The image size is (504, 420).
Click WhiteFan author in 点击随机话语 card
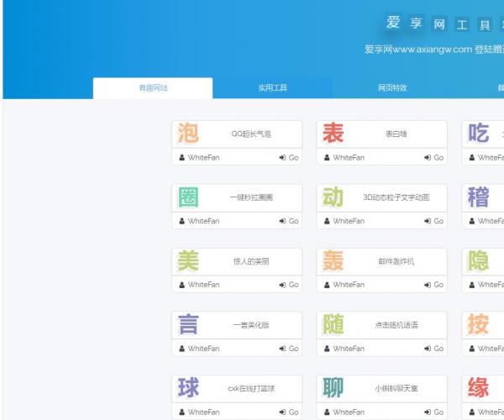click(x=349, y=349)
